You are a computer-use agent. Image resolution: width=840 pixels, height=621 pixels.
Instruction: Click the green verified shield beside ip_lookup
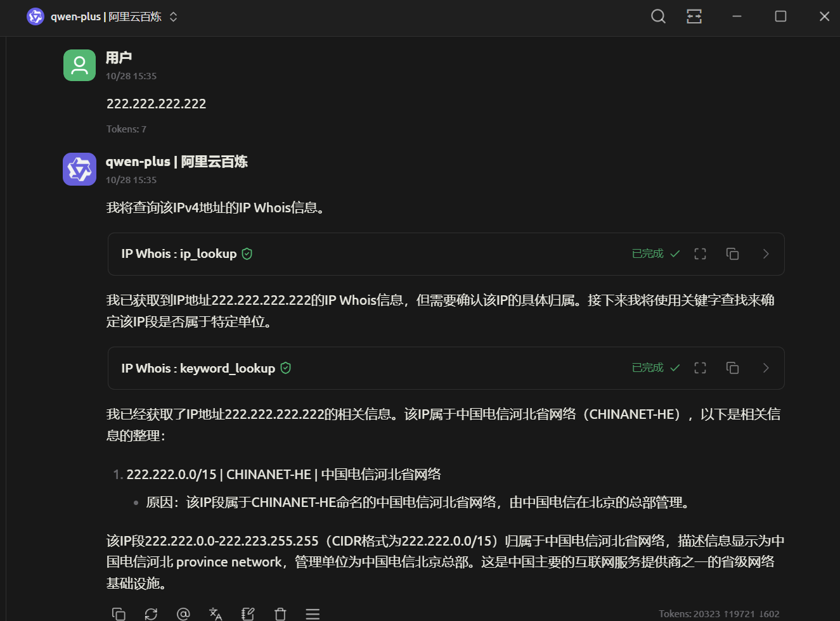[247, 253]
